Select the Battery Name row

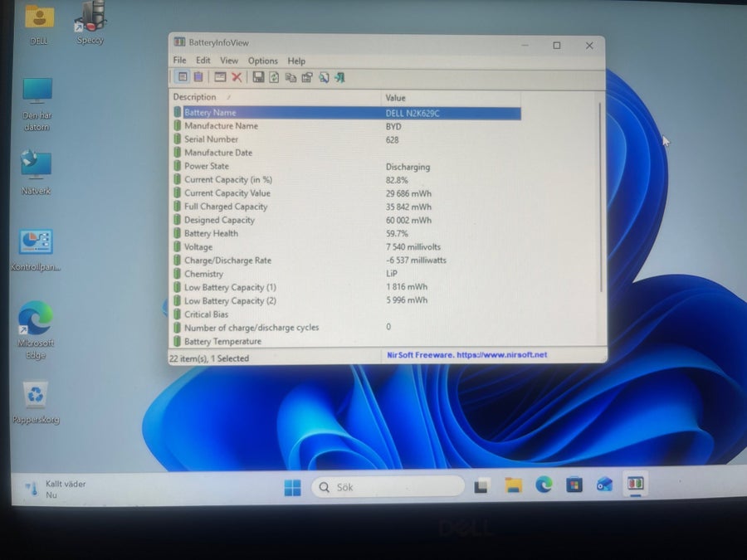[x=346, y=113]
